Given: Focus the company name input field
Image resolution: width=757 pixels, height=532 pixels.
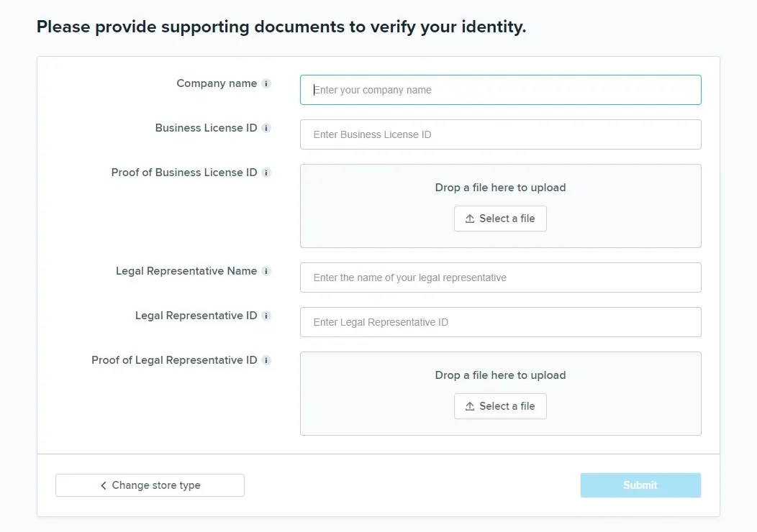Looking at the screenshot, I should pyautogui.click(x=500, y=90).
